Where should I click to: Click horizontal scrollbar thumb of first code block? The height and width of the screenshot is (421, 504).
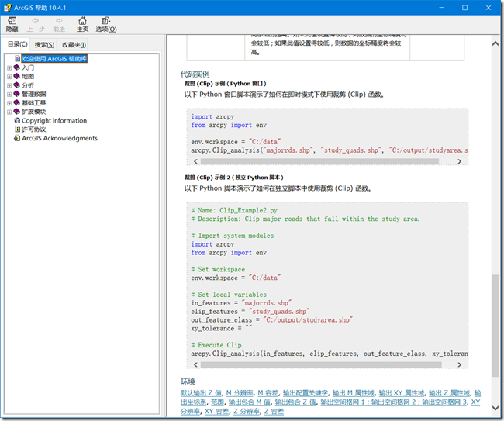(x=319, y=161)
